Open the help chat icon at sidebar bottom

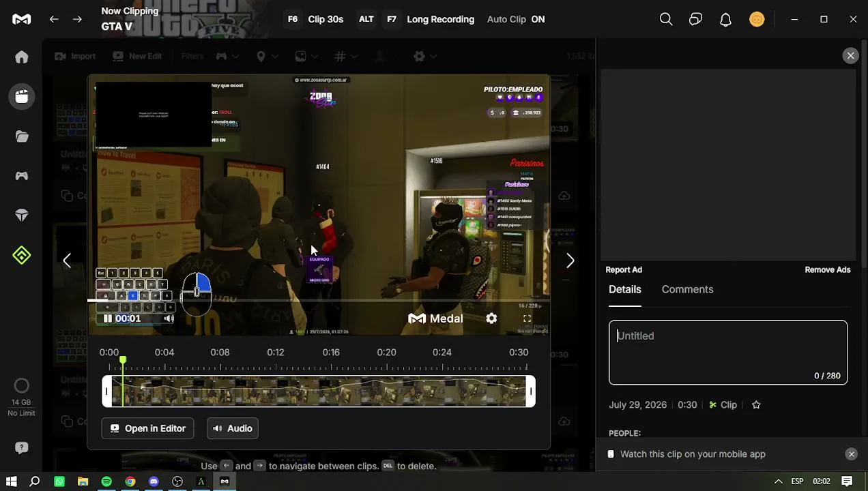pos(22,448)
